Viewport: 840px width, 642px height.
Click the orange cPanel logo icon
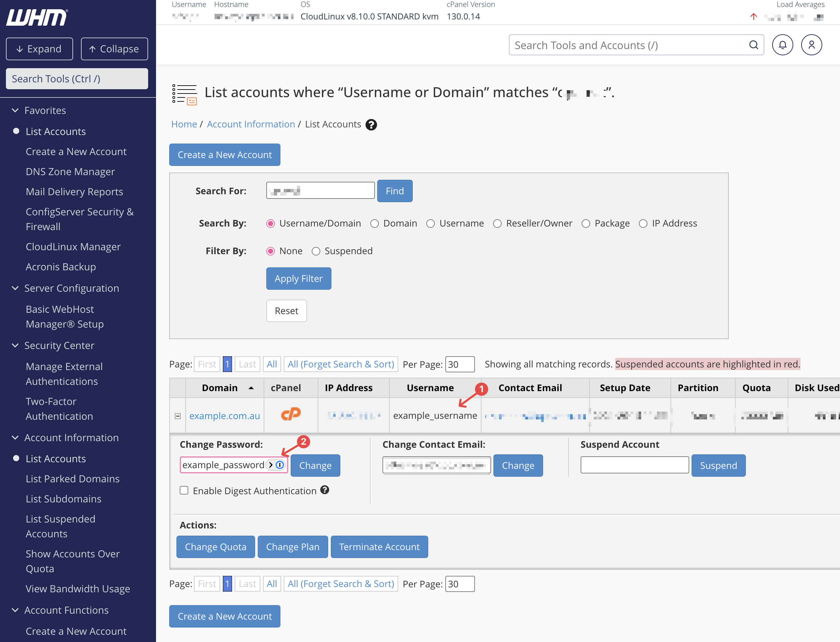[x=291, y=414]
